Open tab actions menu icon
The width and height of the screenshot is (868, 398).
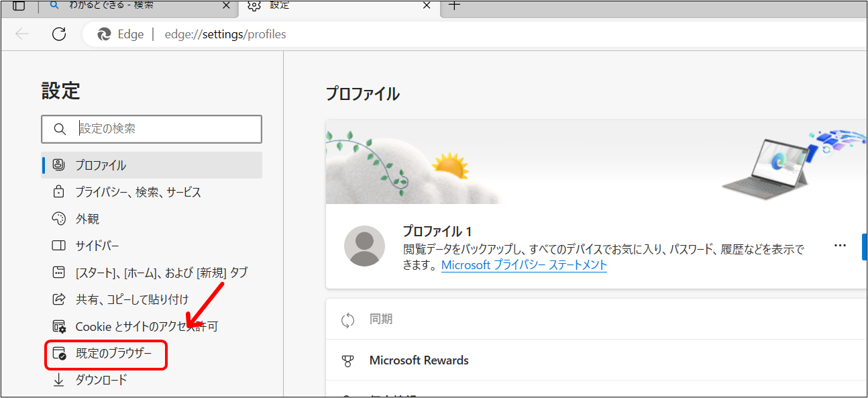pyautogui.click(x=19, y=5)
